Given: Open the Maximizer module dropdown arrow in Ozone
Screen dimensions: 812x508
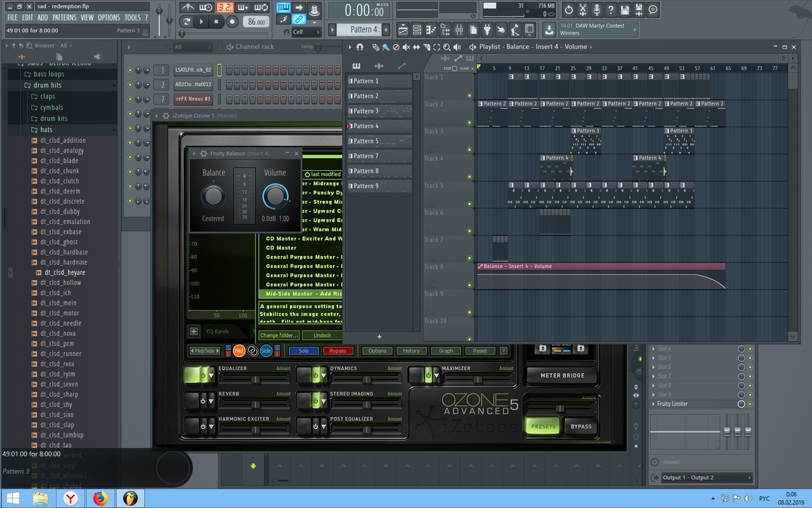Looking at the screenshot, I should (435, 375).
